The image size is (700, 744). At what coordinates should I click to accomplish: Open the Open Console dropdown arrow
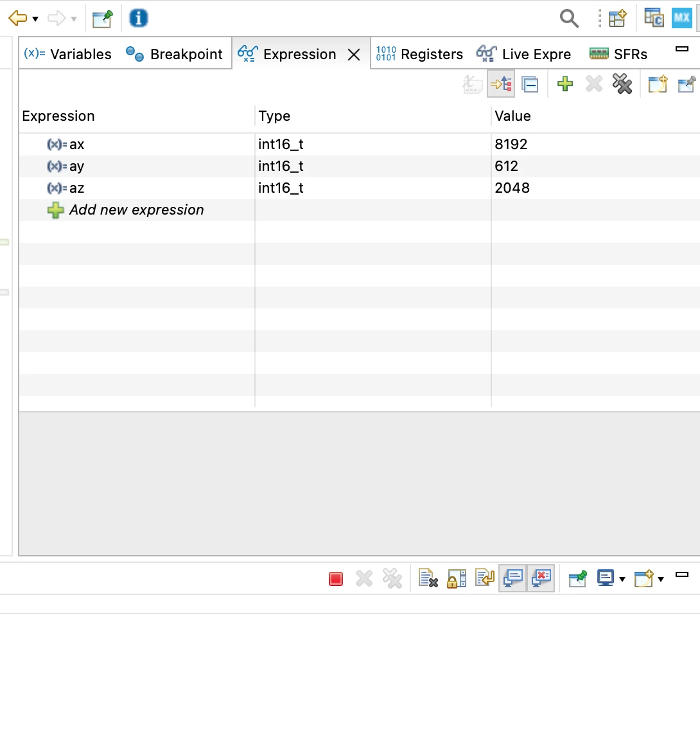661,579
